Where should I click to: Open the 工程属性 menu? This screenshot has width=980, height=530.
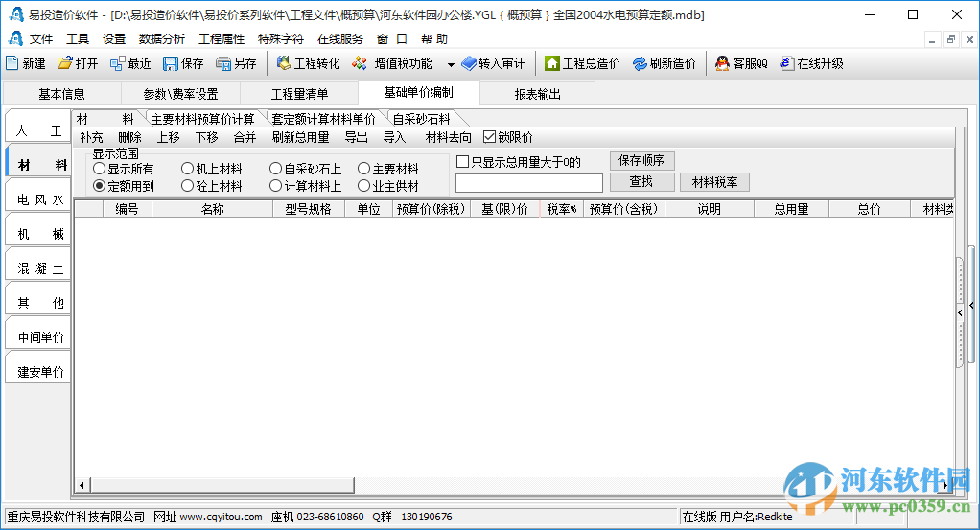[x=222, y=38]
